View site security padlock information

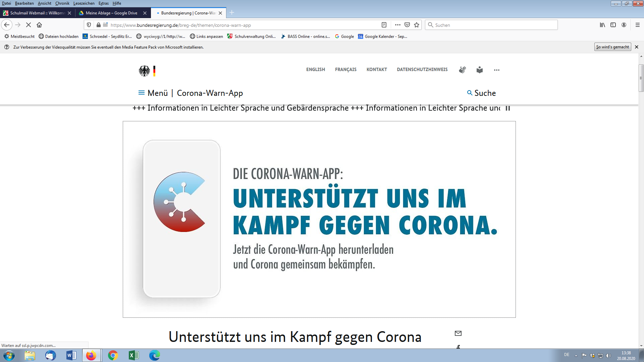click(x=98, y=25)
